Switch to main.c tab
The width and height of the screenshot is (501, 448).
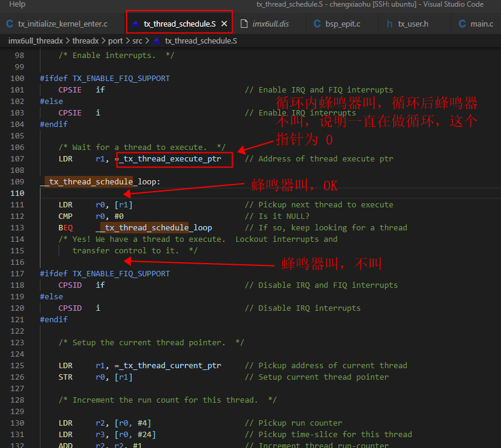(482, 24)
